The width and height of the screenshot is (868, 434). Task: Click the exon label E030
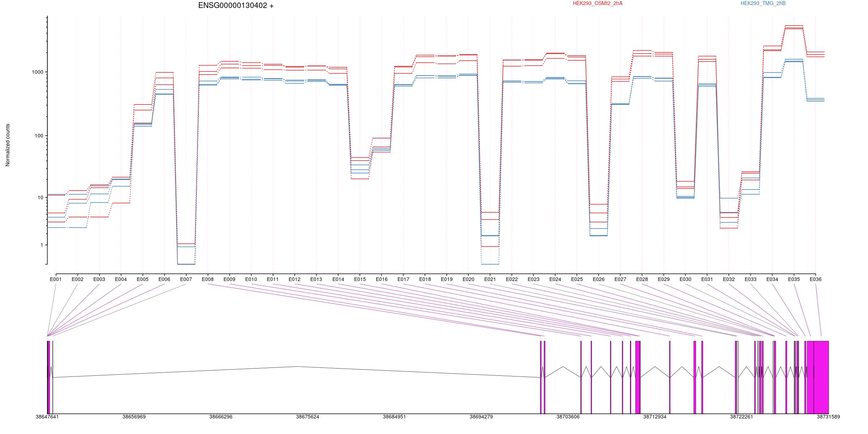[x=685, y=279]
